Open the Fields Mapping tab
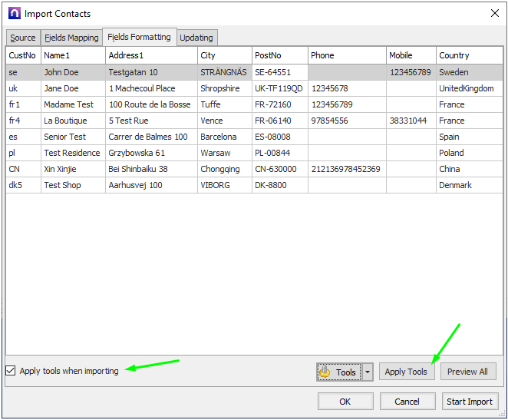This screenshot has width=508, height=420. coord(71,38)
